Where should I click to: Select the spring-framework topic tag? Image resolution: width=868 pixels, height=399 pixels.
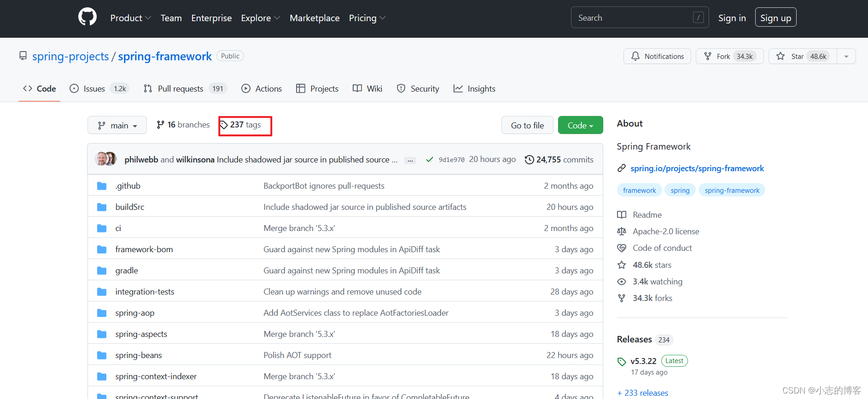pyautogui.click(x=732, y=190)
